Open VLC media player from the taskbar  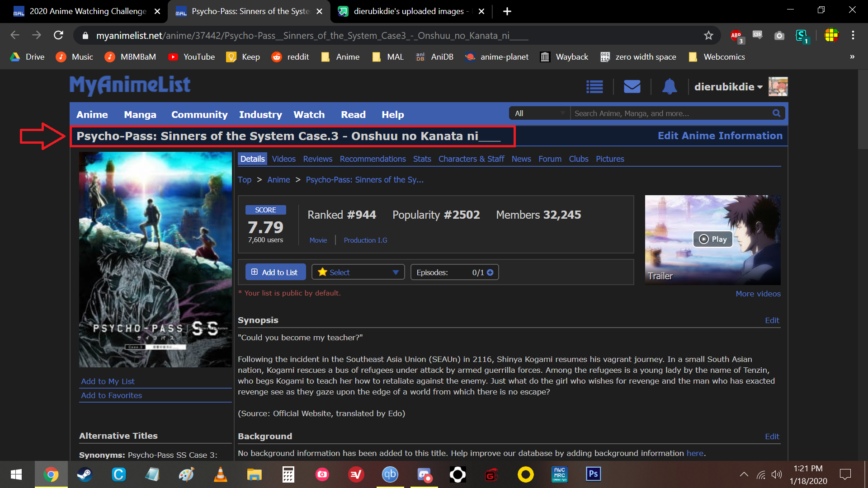point(220,474)
